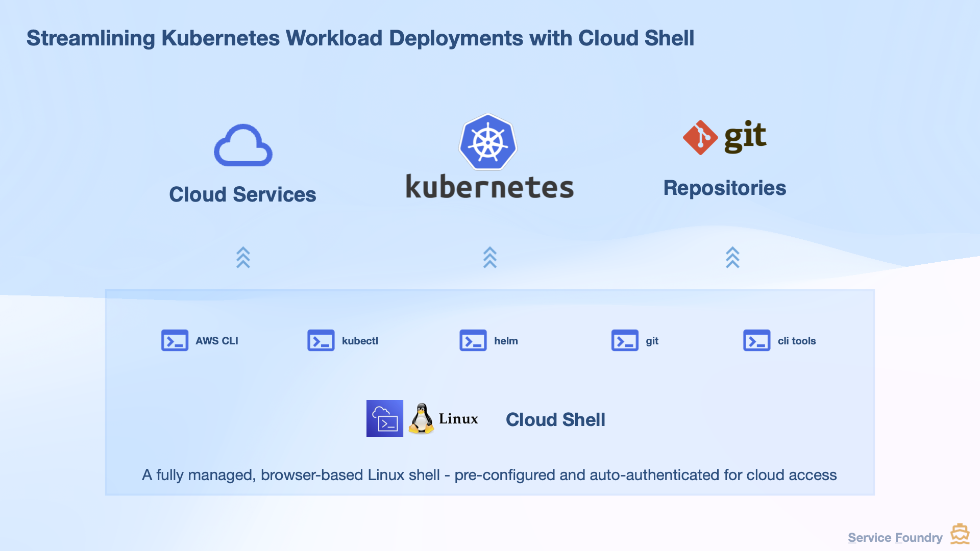
Task: Expand the chevron below Repositories
Action: 733,258
